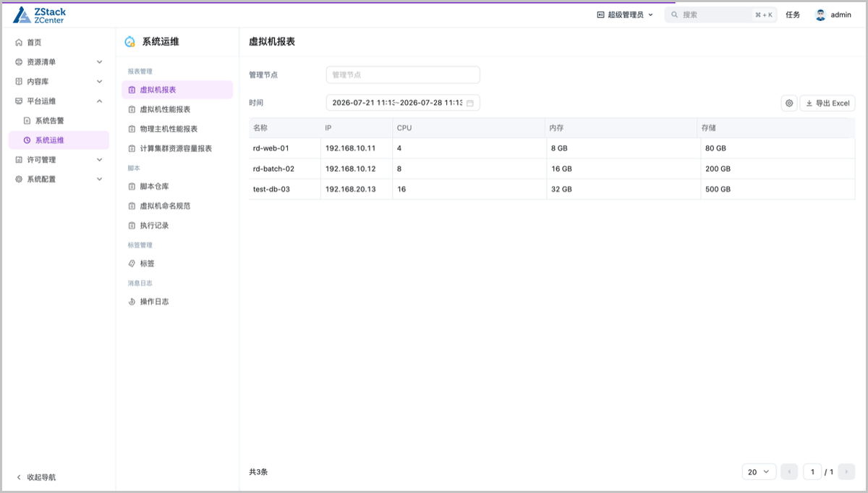This screenshot has height=493, width=868.
Task: Open the 物理主机性能报表 entry
Action: click(177, 129)
